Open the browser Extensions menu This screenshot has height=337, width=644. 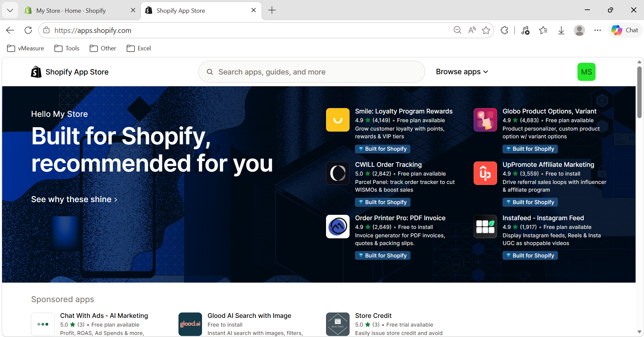(504, 30)
